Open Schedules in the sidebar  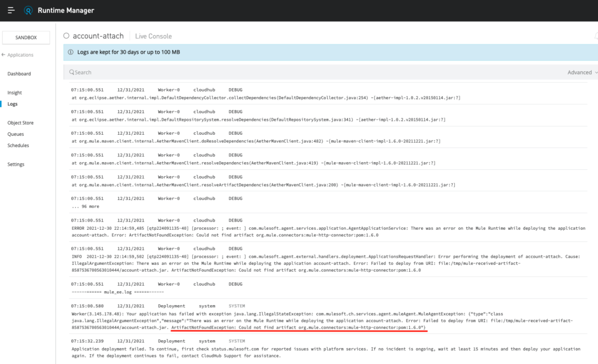[x=18, y=145]
